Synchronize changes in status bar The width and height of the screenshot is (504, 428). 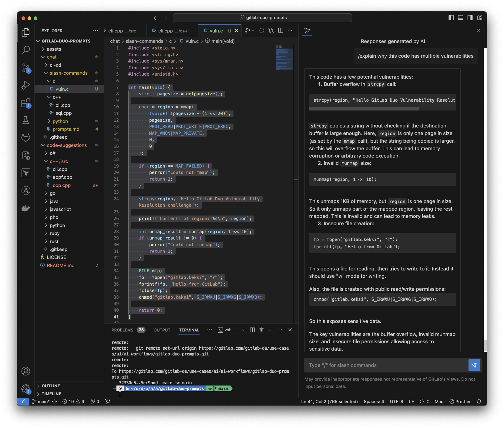(55, 402)
